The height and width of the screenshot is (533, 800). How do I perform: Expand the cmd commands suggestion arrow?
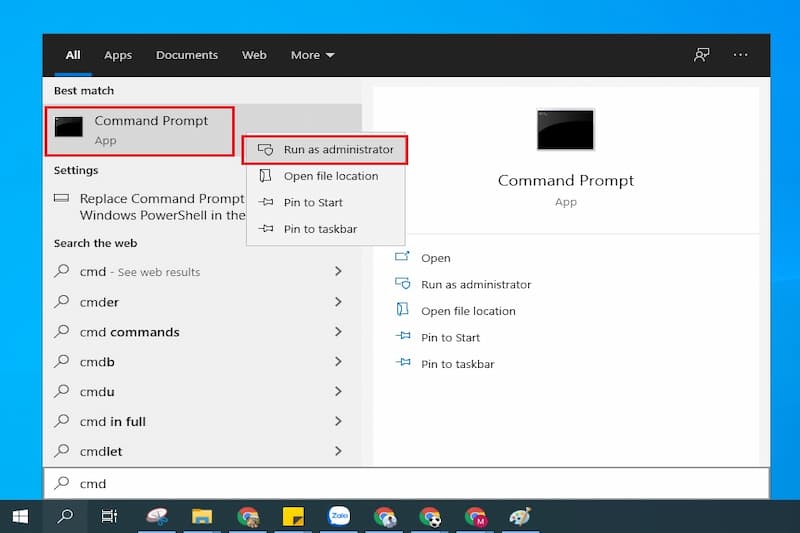click(338, 332)
